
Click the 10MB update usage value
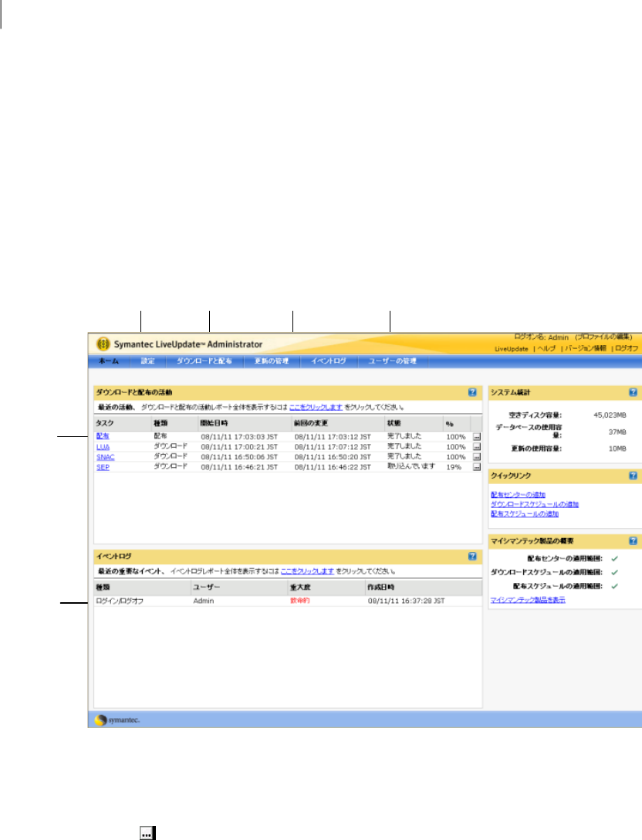click(617, 449)
